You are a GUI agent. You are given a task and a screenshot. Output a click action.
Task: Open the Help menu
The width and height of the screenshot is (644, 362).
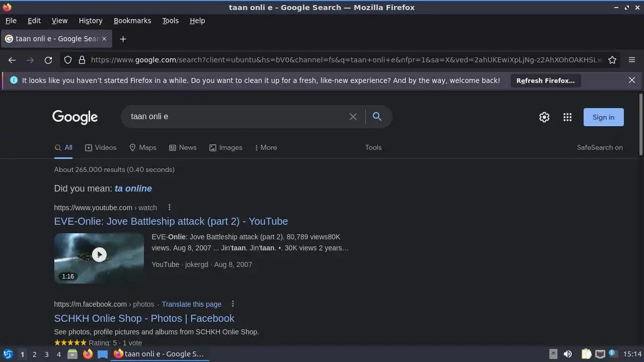[197, 21]
